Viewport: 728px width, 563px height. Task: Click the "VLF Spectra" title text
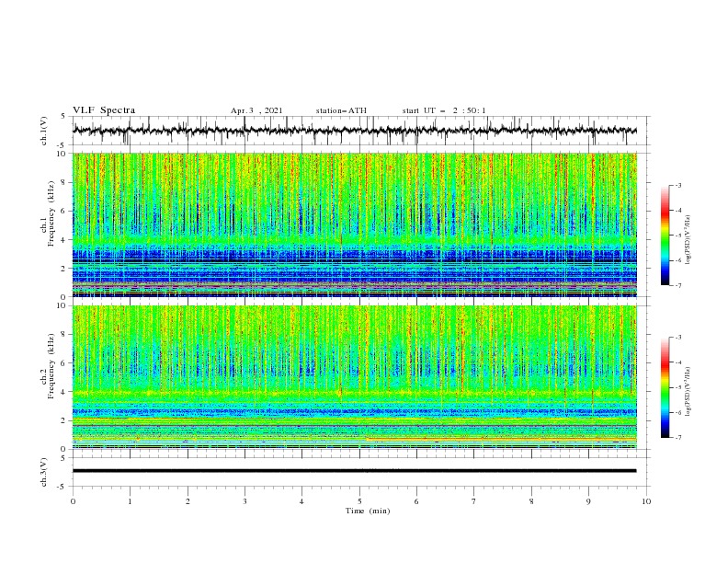[104, 110]
